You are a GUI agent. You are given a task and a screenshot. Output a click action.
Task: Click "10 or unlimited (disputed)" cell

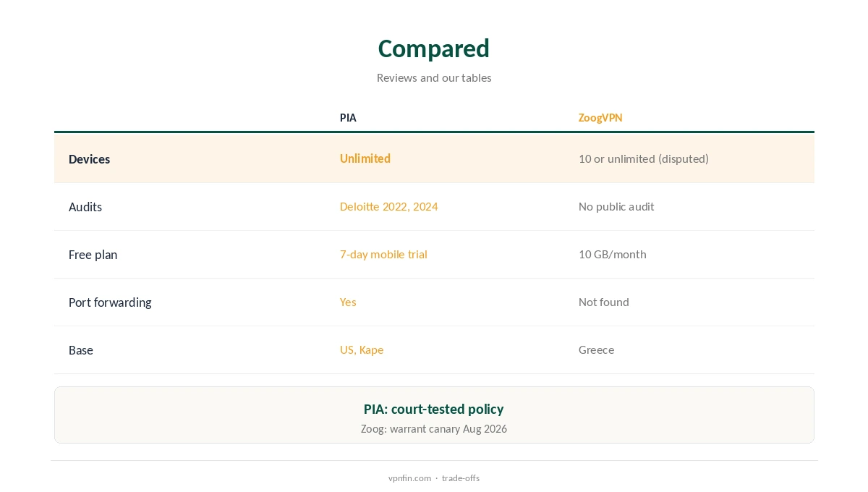pos(644,158)
